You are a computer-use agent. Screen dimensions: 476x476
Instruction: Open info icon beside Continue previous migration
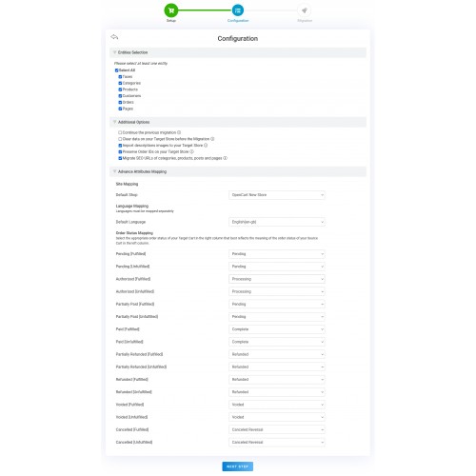[x=179, y=132]
